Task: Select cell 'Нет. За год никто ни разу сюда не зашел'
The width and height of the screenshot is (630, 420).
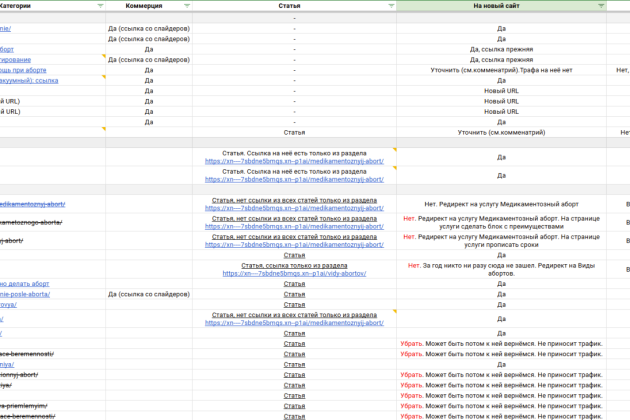Action: click(501, 267)
